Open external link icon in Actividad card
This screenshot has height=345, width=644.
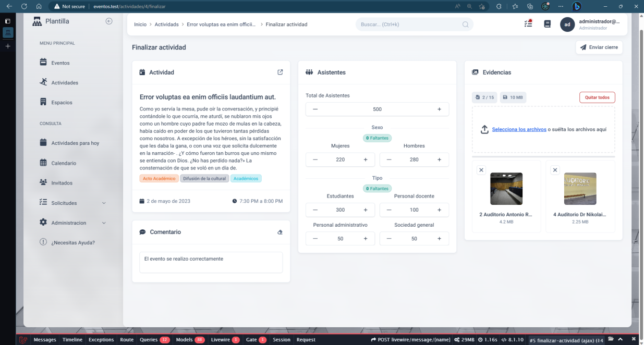tap(280, 72)
